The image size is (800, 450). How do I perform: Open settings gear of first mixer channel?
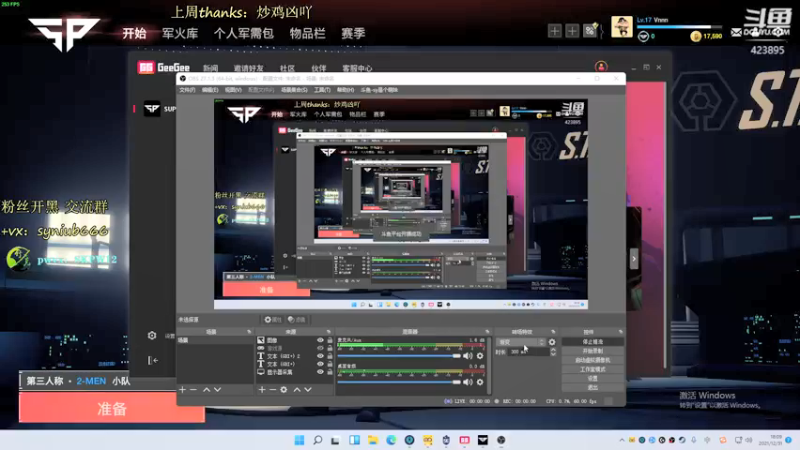tap(480, 356)
